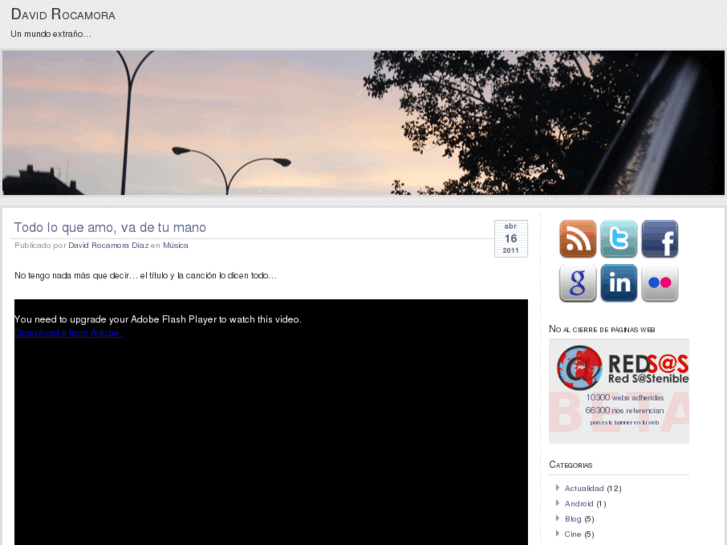Viewport: 727px width, 545px height.
Task: Open the LinkedIn icon
Action: [x=618, y=283]
